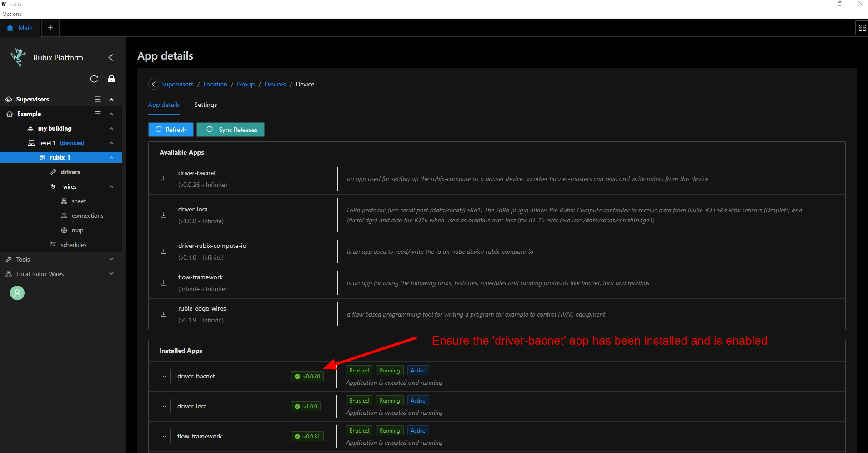Expand the Local-Rubix-Wires section
This screenshot has width=868, height=453.
(111, 274)
